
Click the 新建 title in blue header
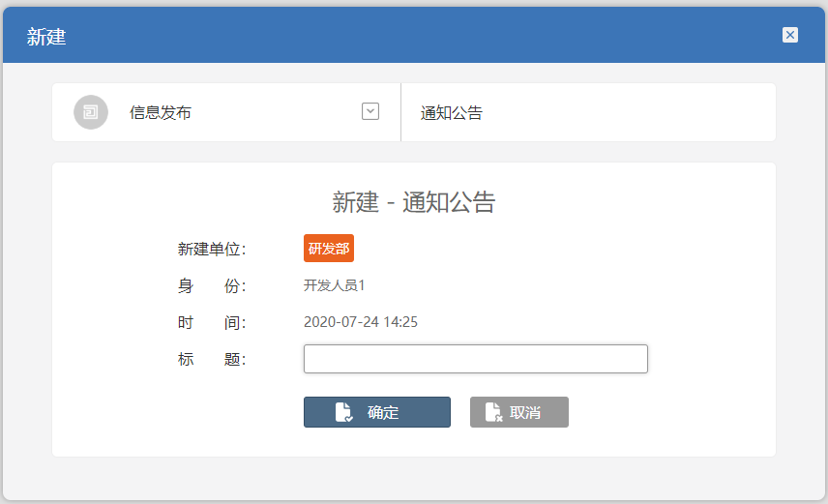click(x=46, y=37)
